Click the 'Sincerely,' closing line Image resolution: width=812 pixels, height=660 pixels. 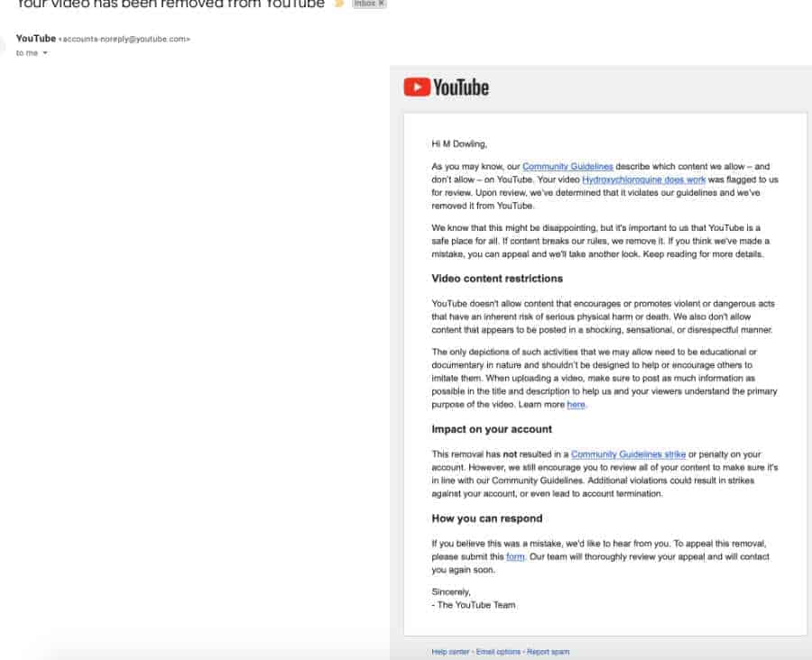tap(451, 591)
